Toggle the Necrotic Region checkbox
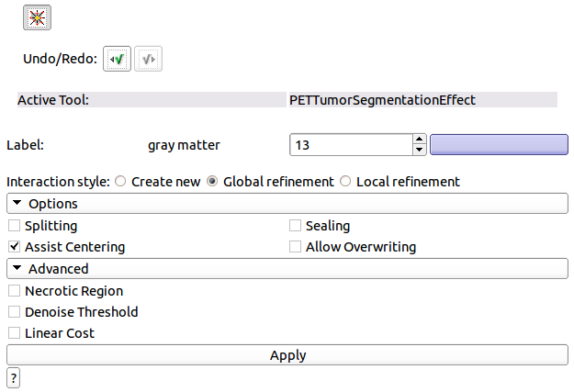Viewport: 574px width, 392px height. point(14,291)
